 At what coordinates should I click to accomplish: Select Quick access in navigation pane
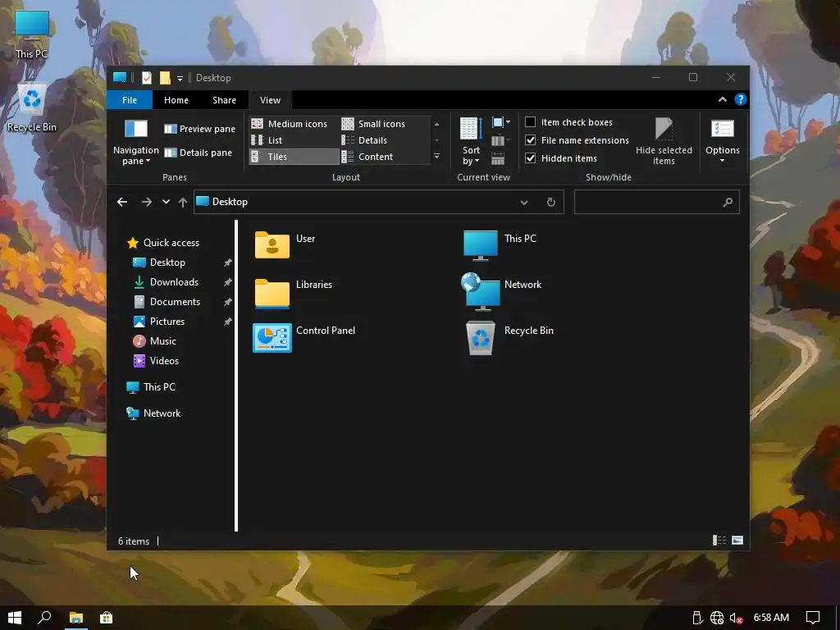[x=163, y=243]
